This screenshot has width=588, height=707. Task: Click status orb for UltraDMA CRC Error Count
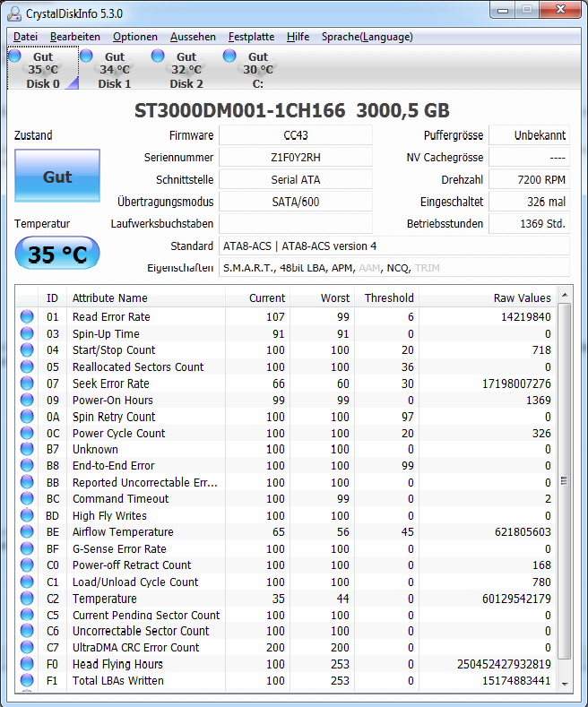click(x=27, y=647)
